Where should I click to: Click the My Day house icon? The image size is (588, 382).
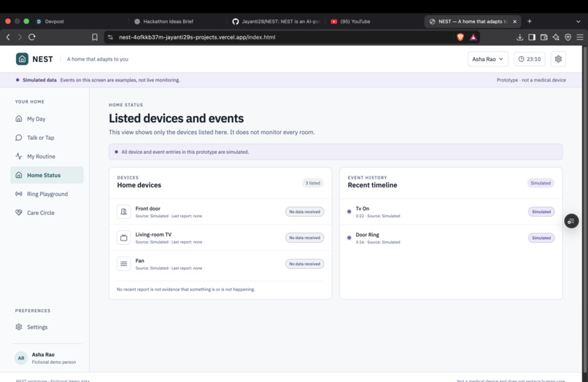click(x=19, y=118)
